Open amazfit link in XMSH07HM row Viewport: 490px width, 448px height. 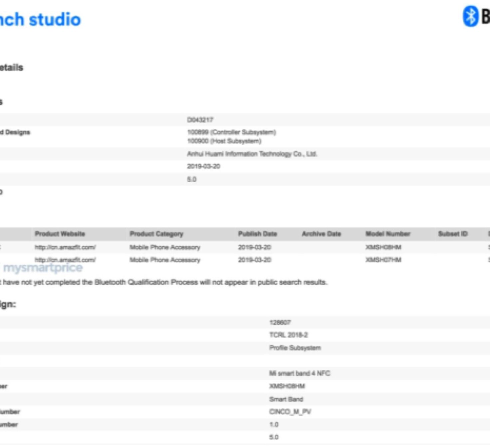tap(65, 259)
